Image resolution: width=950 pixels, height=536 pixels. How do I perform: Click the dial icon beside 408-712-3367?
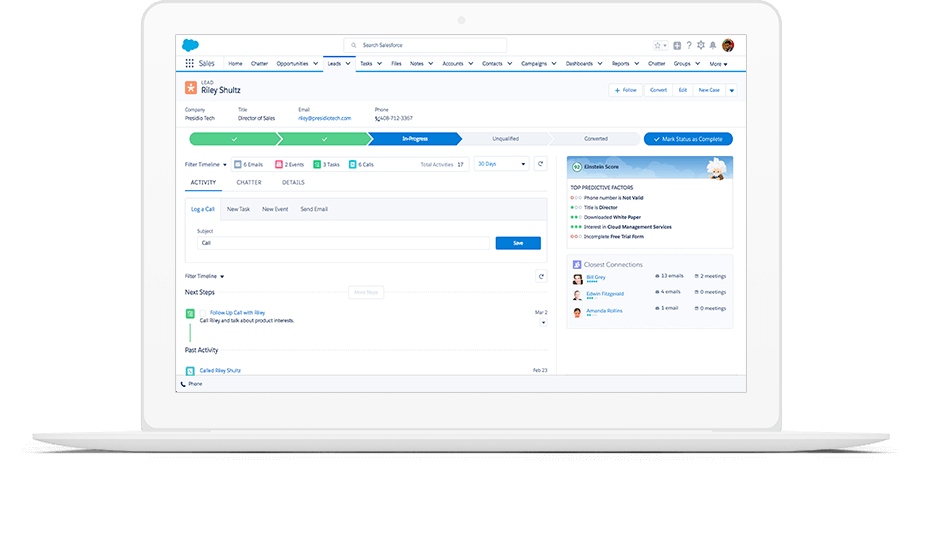[377, 119]
